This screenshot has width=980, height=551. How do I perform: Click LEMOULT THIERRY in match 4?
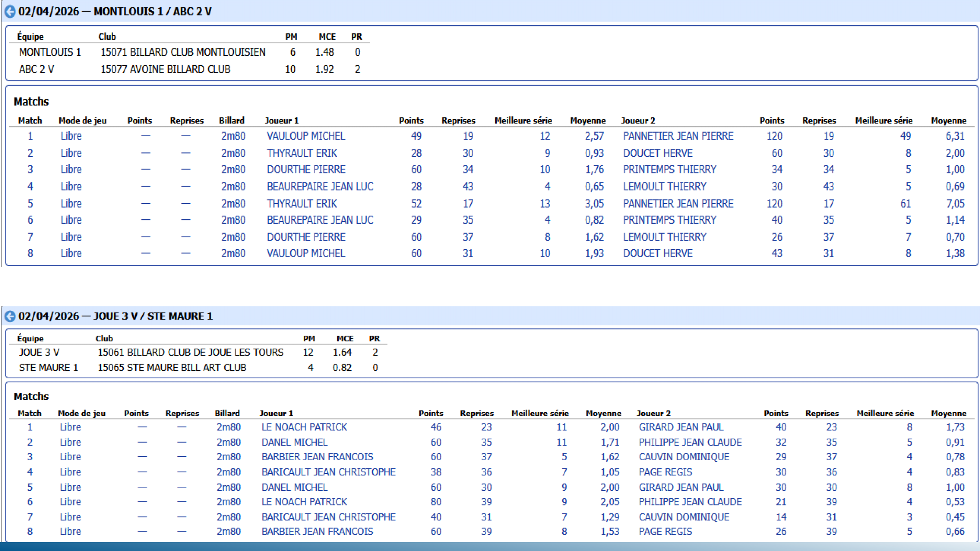coord(664,187)
